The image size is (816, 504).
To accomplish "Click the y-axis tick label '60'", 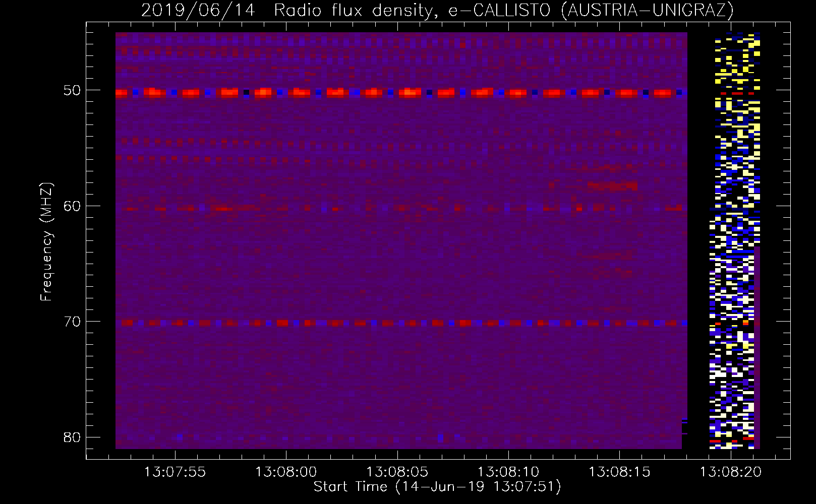I will coord(72,206).
